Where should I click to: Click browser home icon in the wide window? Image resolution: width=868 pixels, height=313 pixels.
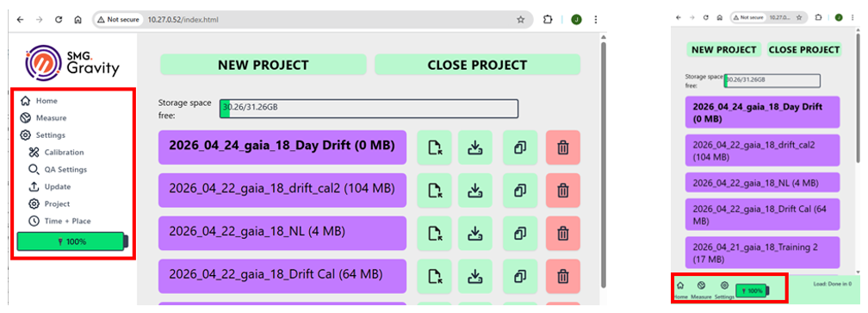(78, 19)
